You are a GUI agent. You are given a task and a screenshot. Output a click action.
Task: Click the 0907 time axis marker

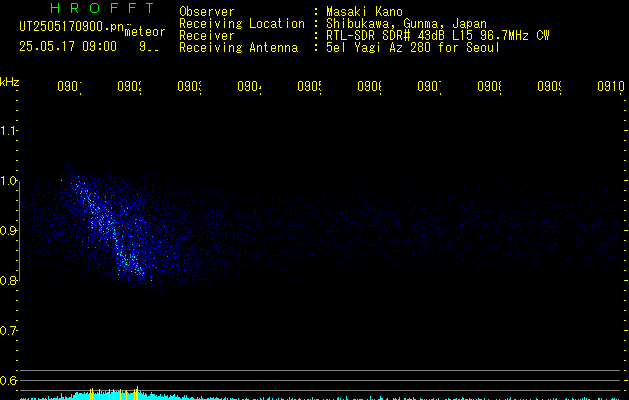tap(429, 86)
